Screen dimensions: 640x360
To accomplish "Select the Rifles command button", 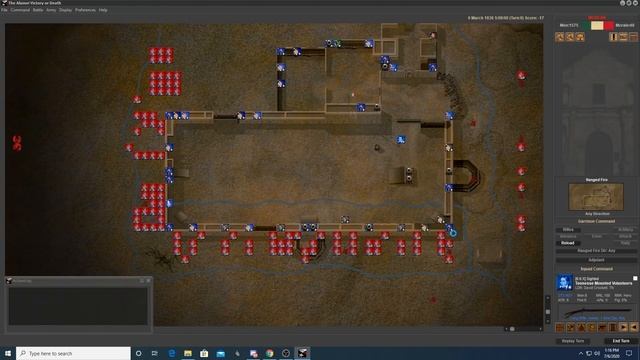I will [x=568, y=230].
